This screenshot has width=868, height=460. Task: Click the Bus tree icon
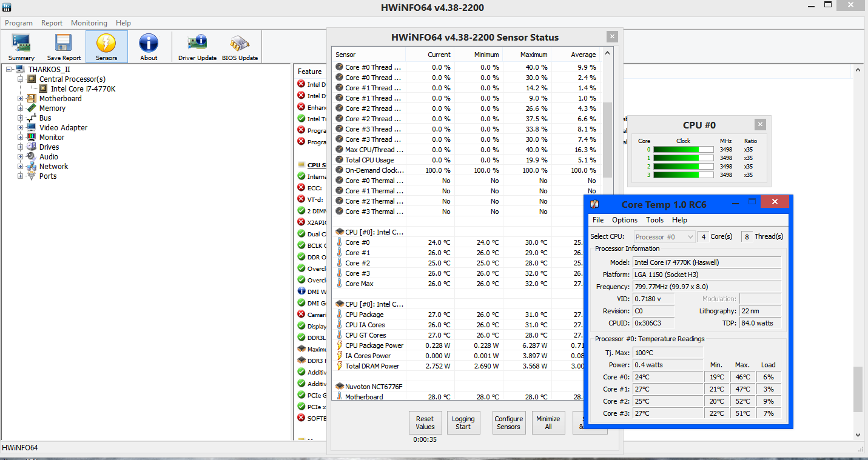tap(32, 118)
